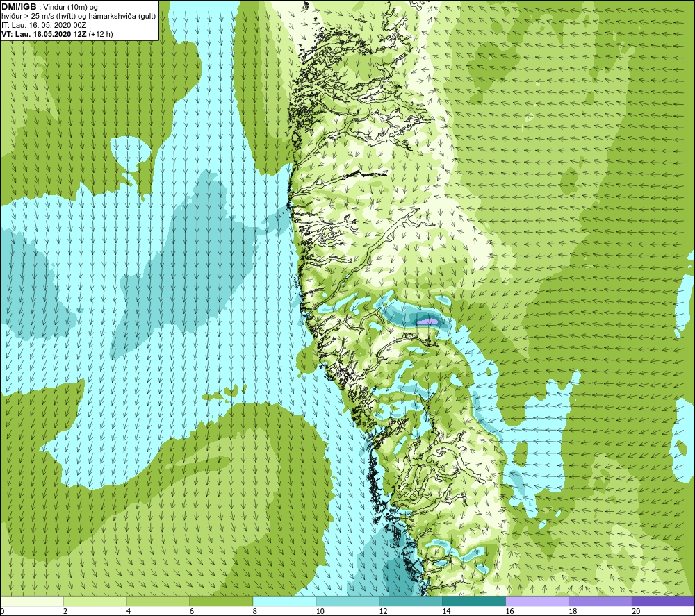
Task: Click the DMI/IGB title text
Action: [19, 7]
